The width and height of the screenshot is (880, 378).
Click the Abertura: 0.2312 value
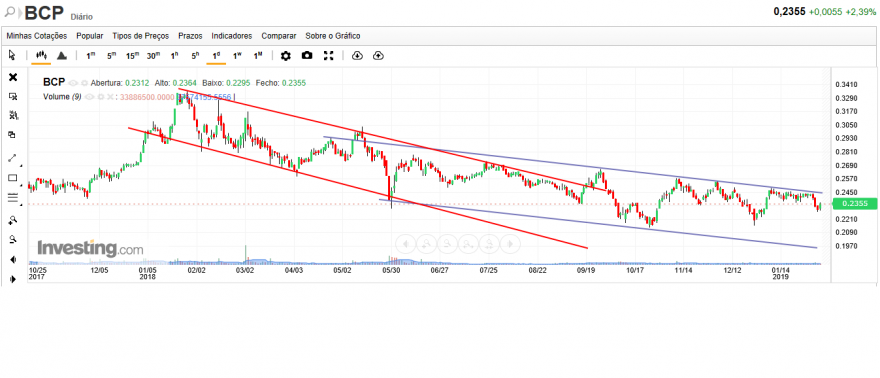pyautogui.click(x=120, y=83)
